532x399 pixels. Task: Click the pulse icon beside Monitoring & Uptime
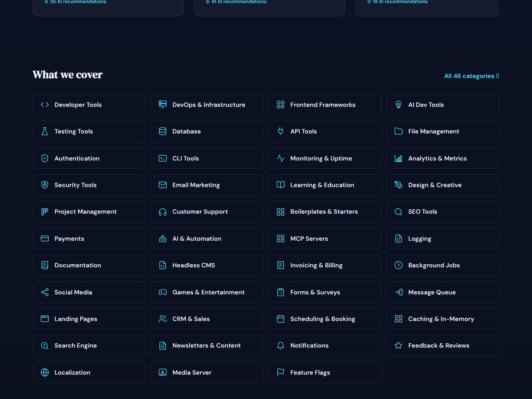281,158
